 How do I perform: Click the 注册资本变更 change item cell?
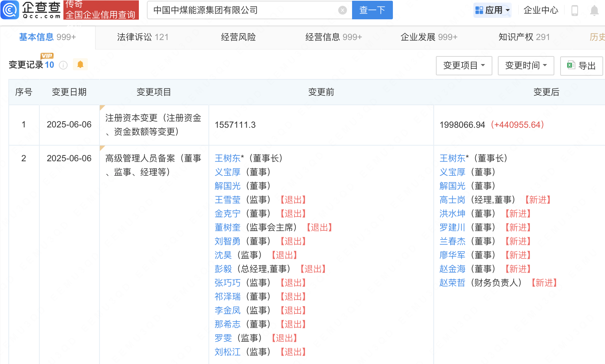point(154,125)
